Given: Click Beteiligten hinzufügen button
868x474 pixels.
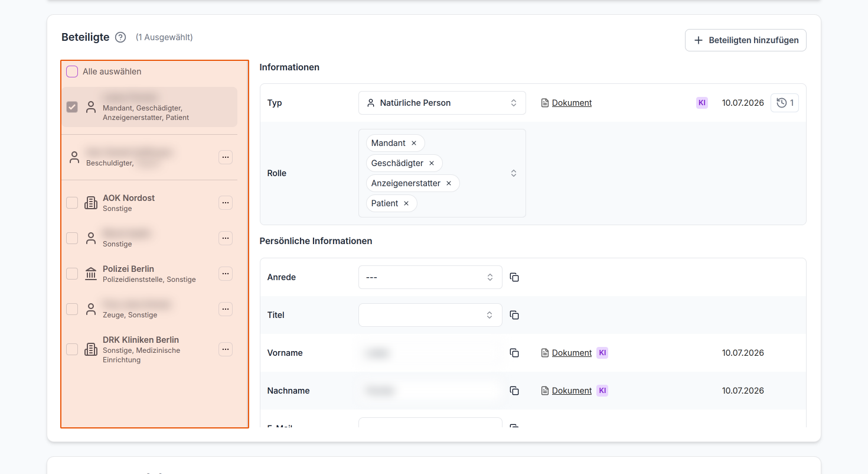Looking at the screenshot, I should click(x=746, y=40).
